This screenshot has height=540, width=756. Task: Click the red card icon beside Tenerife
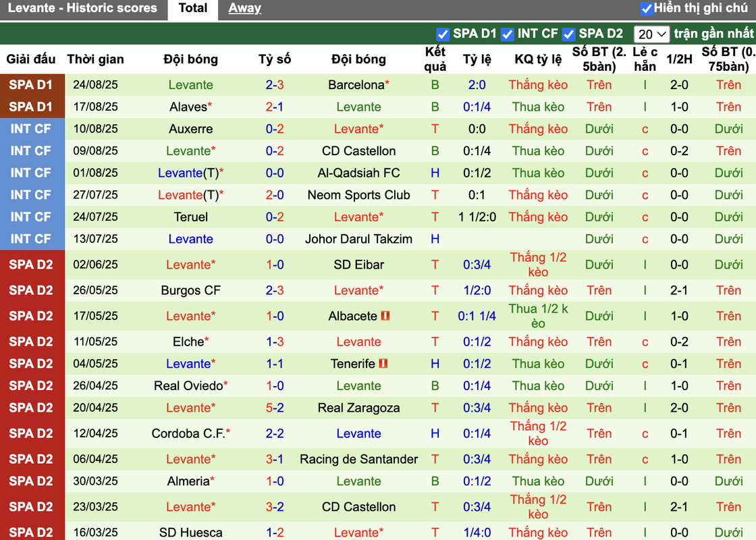(x=383, y=363)
